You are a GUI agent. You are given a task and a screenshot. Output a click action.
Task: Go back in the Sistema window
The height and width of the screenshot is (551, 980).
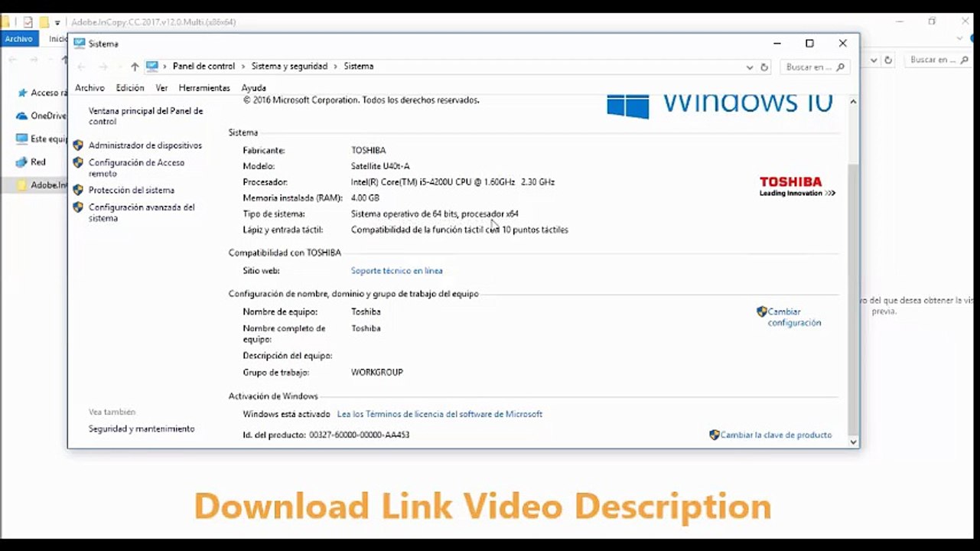(83, 67)
